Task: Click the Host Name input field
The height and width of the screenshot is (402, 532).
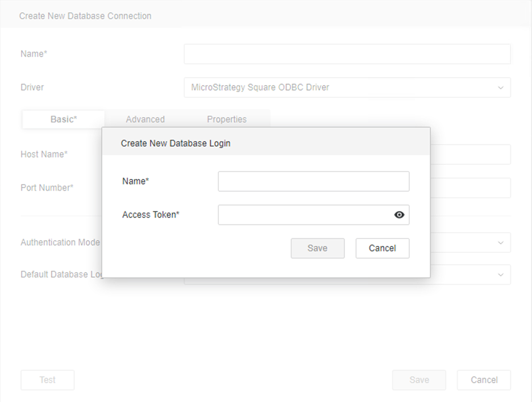Action: (470, 154)
